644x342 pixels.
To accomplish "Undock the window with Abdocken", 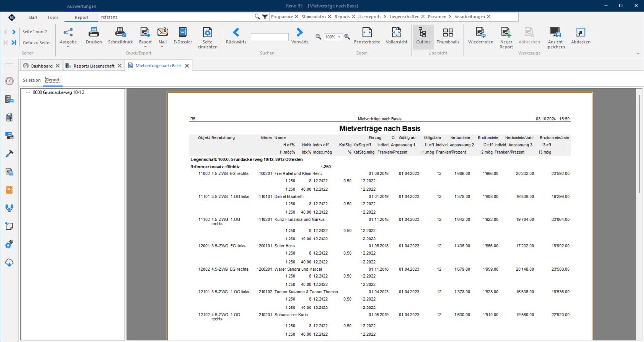I will point(580,36).
